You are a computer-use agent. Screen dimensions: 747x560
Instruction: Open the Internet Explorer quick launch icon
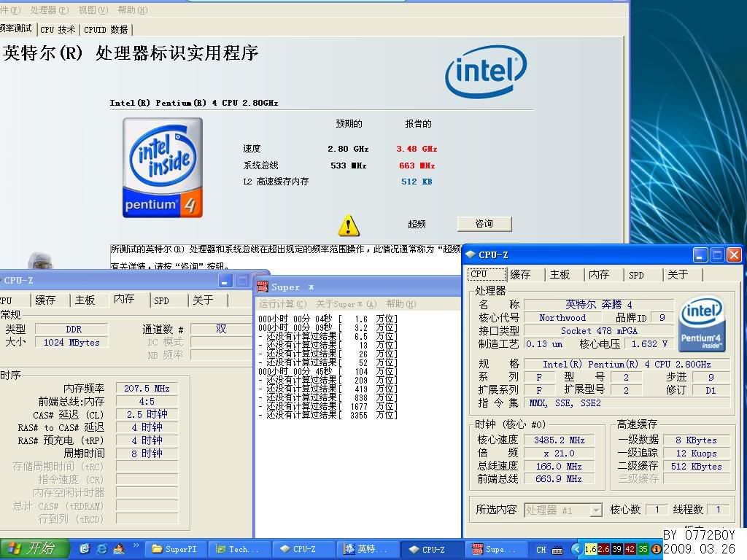pos(102,549)
